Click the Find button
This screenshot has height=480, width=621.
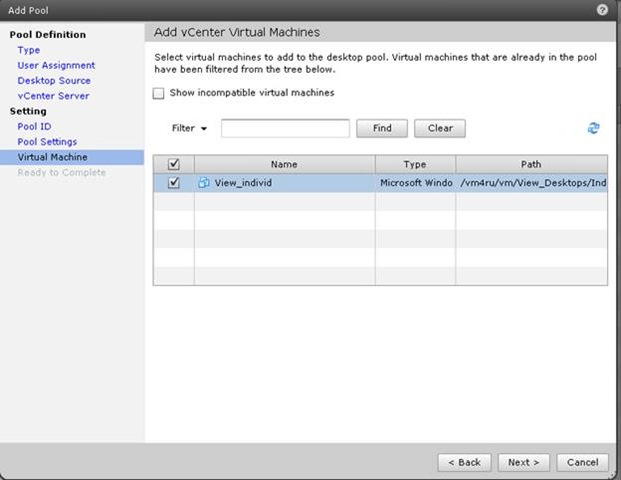382,128
